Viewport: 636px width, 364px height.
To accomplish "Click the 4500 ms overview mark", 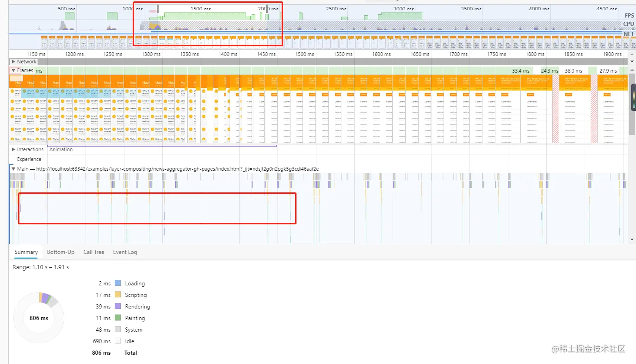I will (x=607, y=9).
